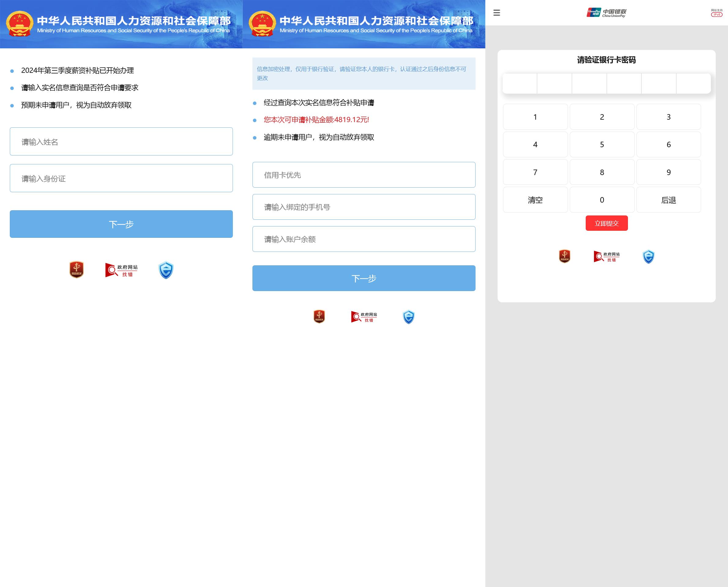Tap keypad digit 6
This screenshot has width=728, height=587.
(669, 144)
